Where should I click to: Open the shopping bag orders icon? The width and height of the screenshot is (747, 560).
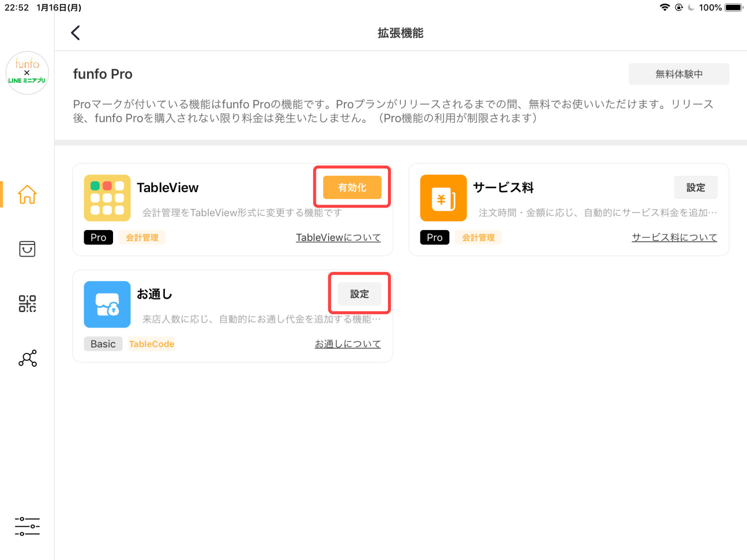(x=27, y=249)
